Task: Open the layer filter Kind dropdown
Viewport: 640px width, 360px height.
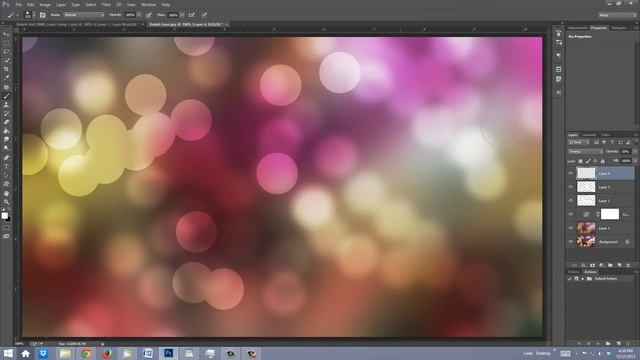Action: pyautogui.click(x=578, y=142)
